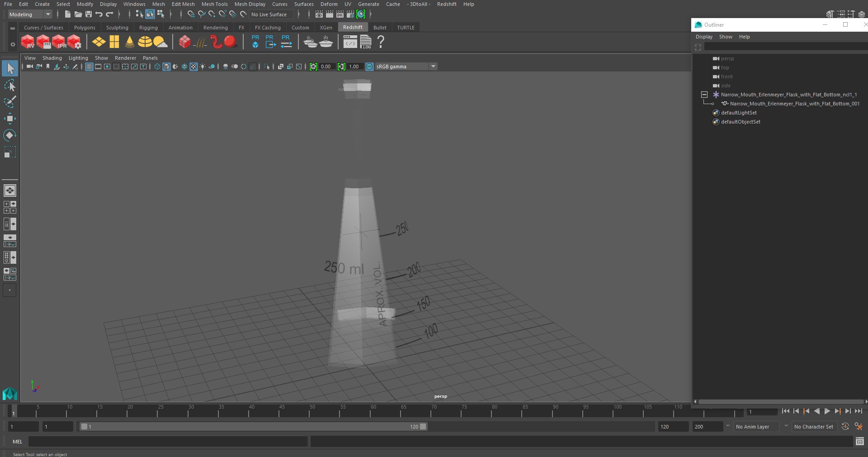Screen dimensions: 868x457
Task: Step back to previous keyframe
Action: pyautogui.click(x=806, y=411)
